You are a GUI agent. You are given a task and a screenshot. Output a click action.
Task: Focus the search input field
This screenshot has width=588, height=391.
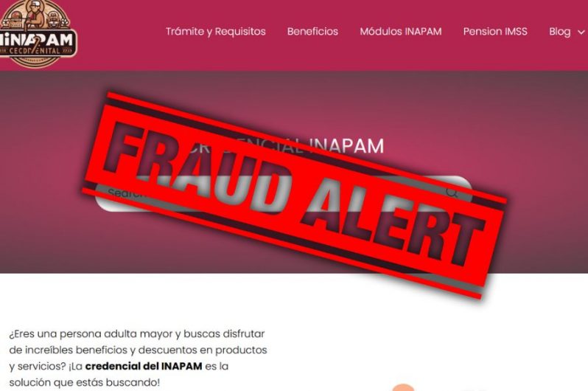tap(283, 194)
